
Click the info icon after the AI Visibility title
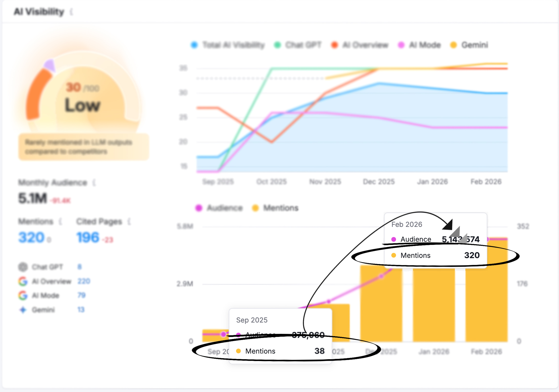coord(71,12)
